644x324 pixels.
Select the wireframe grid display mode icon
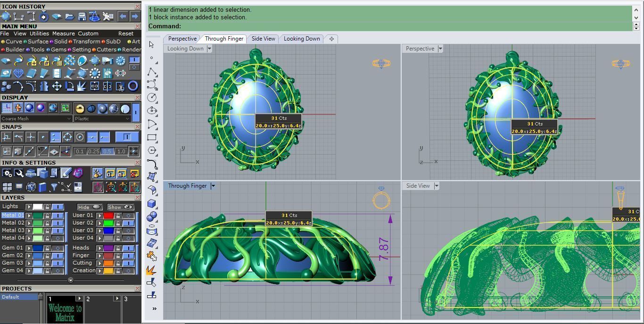tap(7, 108)
